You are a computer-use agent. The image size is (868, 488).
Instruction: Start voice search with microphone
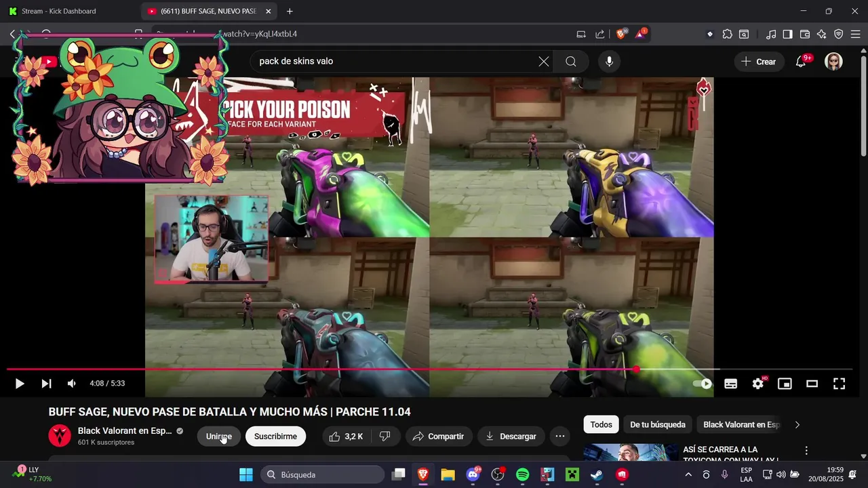pos(609,62)
